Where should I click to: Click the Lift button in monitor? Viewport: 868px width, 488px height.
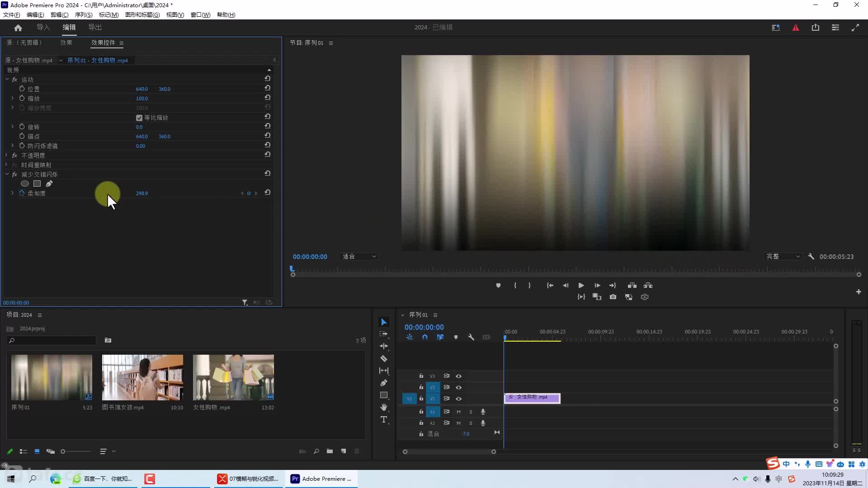point(632,286)
